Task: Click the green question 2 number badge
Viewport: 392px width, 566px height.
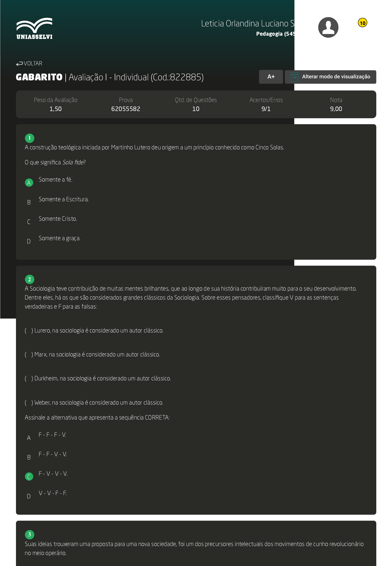Action: [x=29, y=279]
